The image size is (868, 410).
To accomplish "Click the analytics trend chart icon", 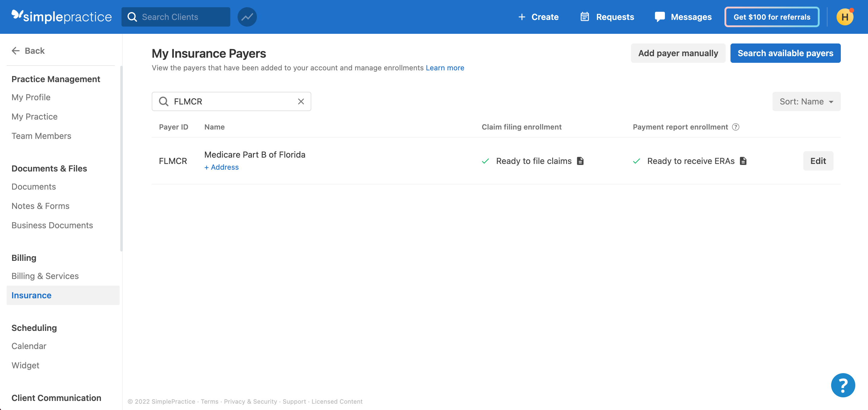I will [x=247, y=17].
